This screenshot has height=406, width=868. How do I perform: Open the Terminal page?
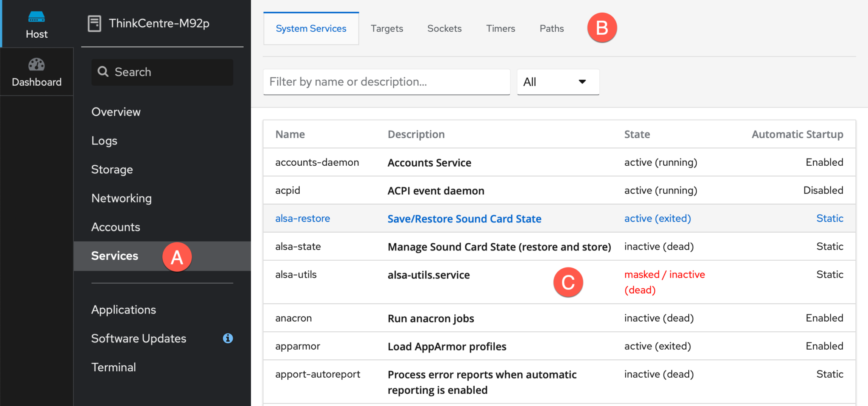click(114, 367)
